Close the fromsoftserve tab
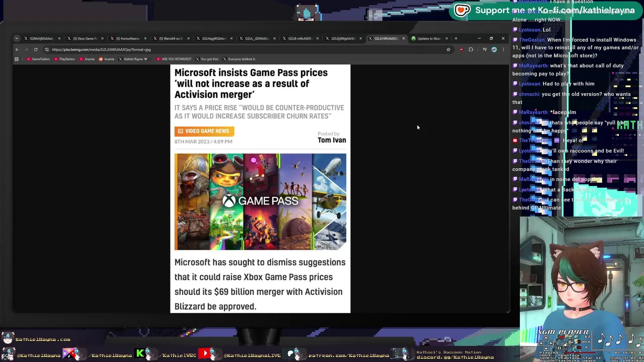Image resolution: width=644 pixels, height=362 pixels. pos(145,38)
